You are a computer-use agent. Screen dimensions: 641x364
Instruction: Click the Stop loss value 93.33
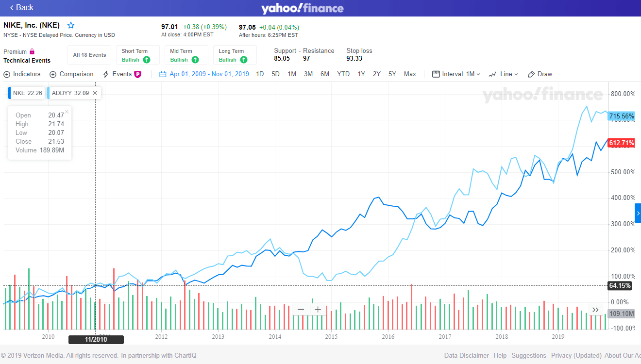[x=354, y=59]
